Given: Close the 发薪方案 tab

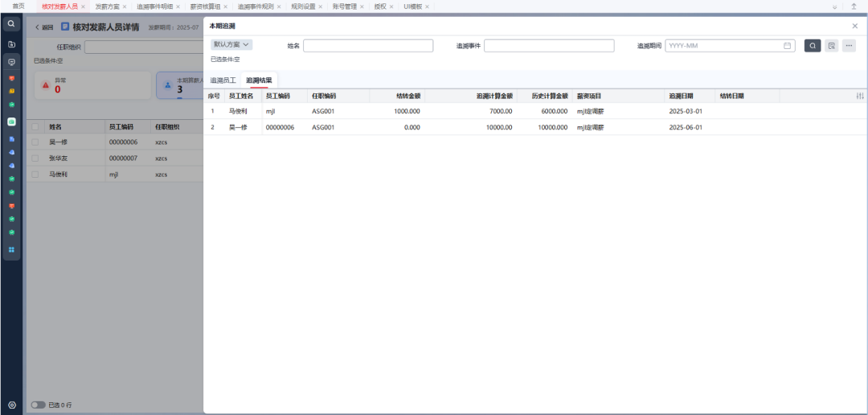Looking at the screenshot, I should [125, 6].
